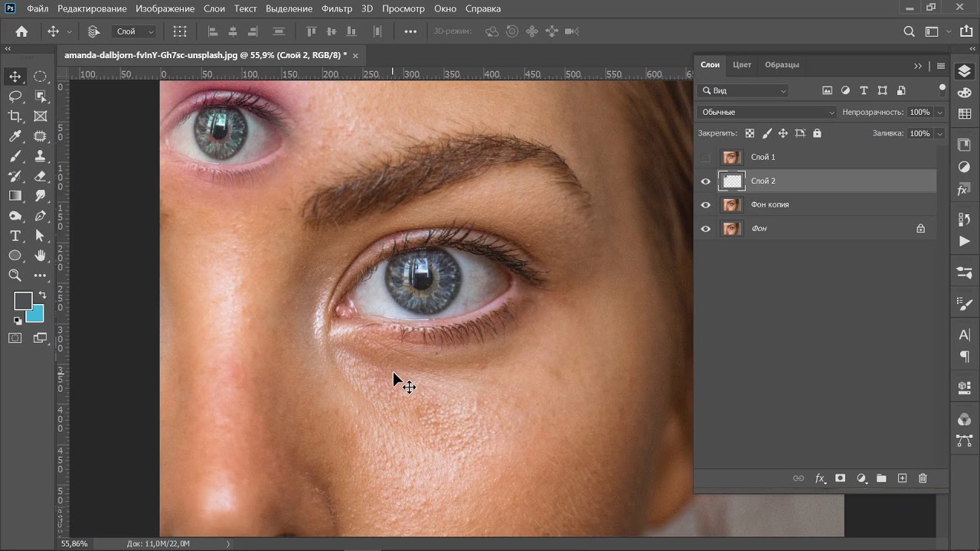Click the Delete layer trash icon
The height and width of the screenshot is (551, 980).
[923, 478]
